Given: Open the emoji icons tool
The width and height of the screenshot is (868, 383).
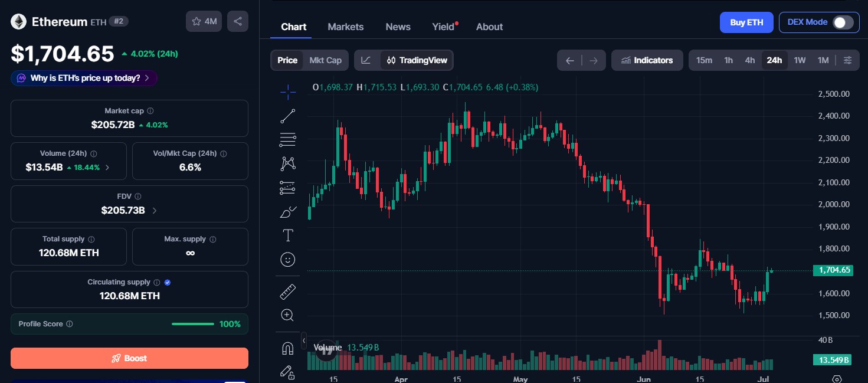Looking at the screenshot, I should (288, 260).
